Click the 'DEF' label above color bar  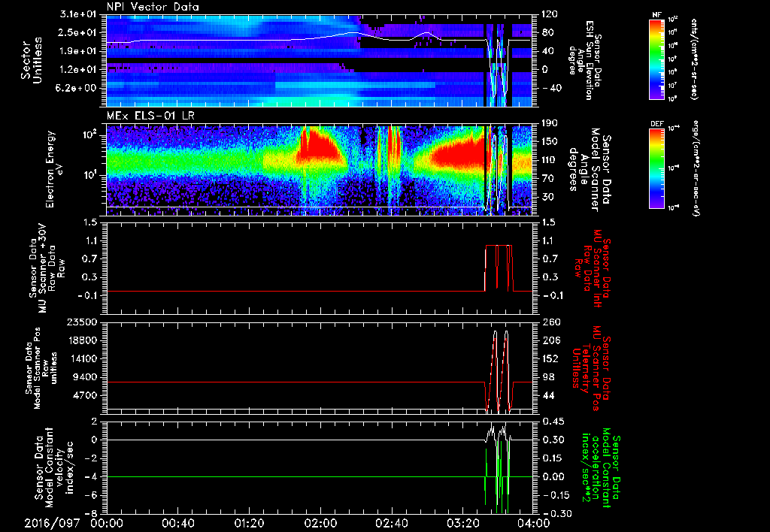click(x=656, y=124)
